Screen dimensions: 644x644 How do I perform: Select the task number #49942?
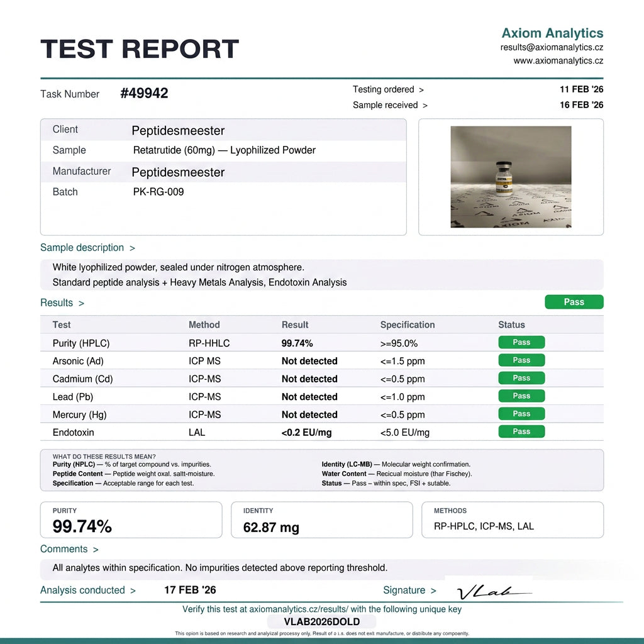pos(144,93)
